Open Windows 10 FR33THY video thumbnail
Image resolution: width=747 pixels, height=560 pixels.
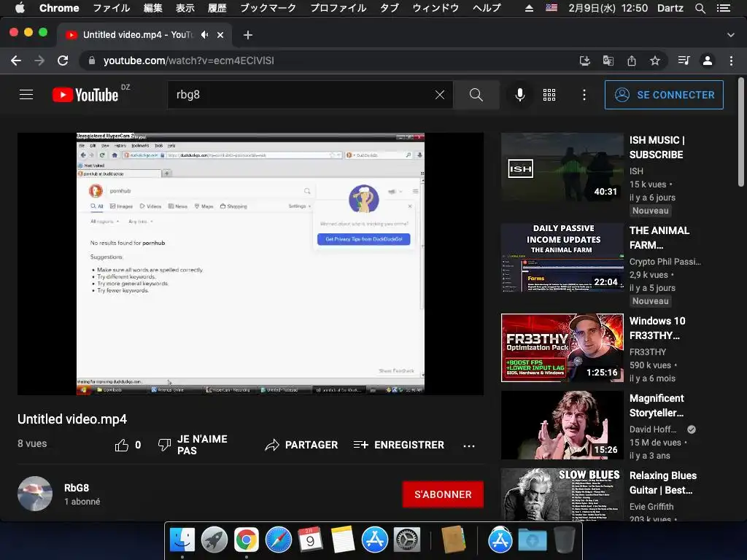pos(562,348)
